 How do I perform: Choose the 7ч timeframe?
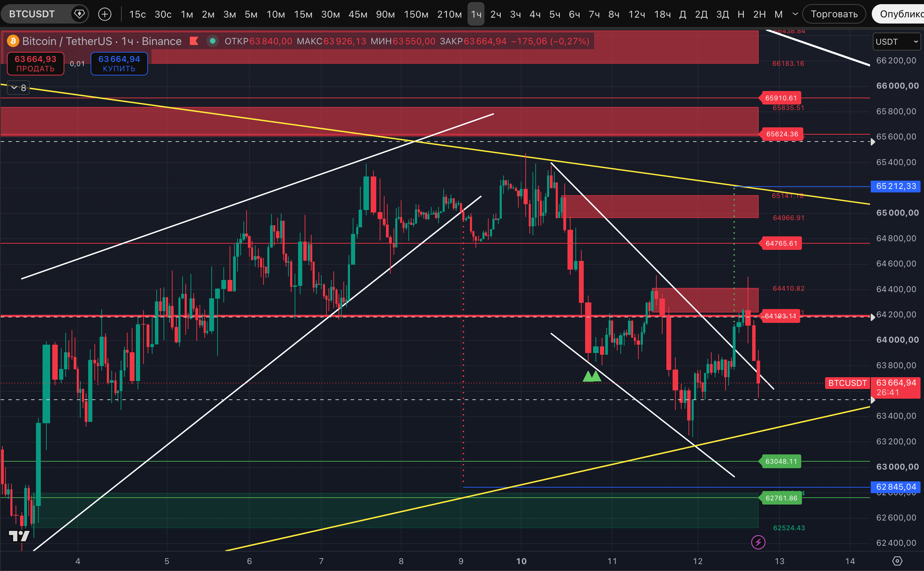[x=594, y=14]
